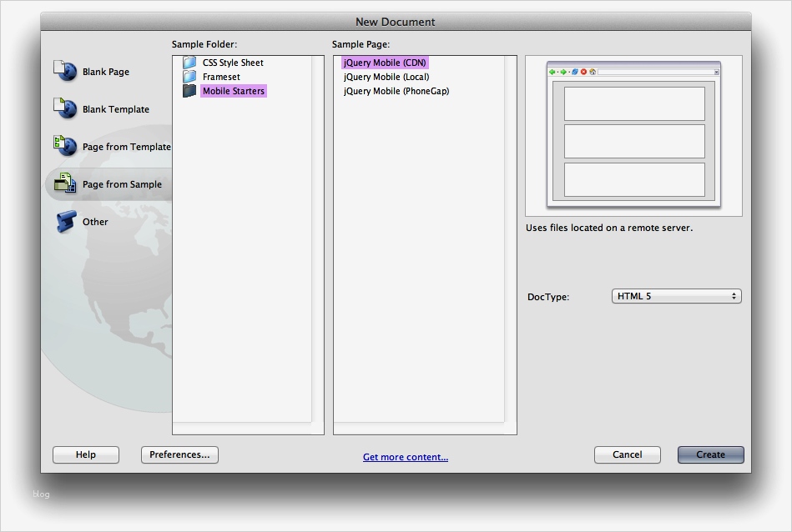Click the Blank Template icon
This screenshot has width=792, height=532.
click(65, 108)
